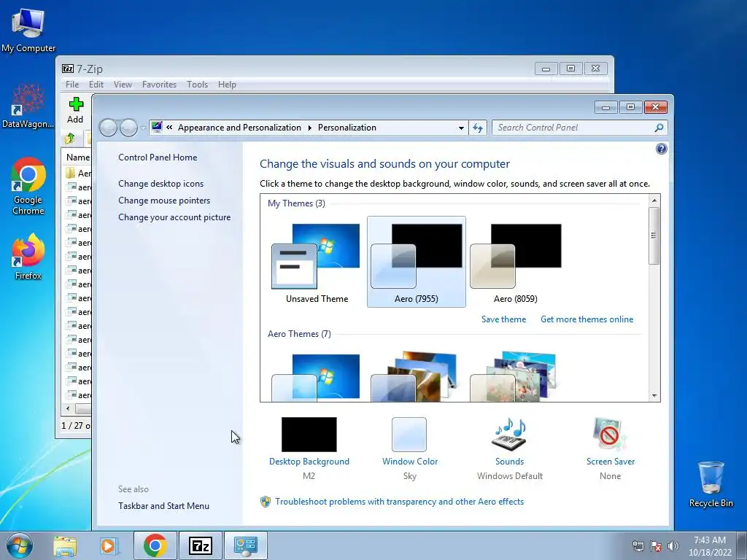This screenshot has height=560, width=747.
Task: Click the double chevron in the breadcrumb
Action: pos(169,127)
